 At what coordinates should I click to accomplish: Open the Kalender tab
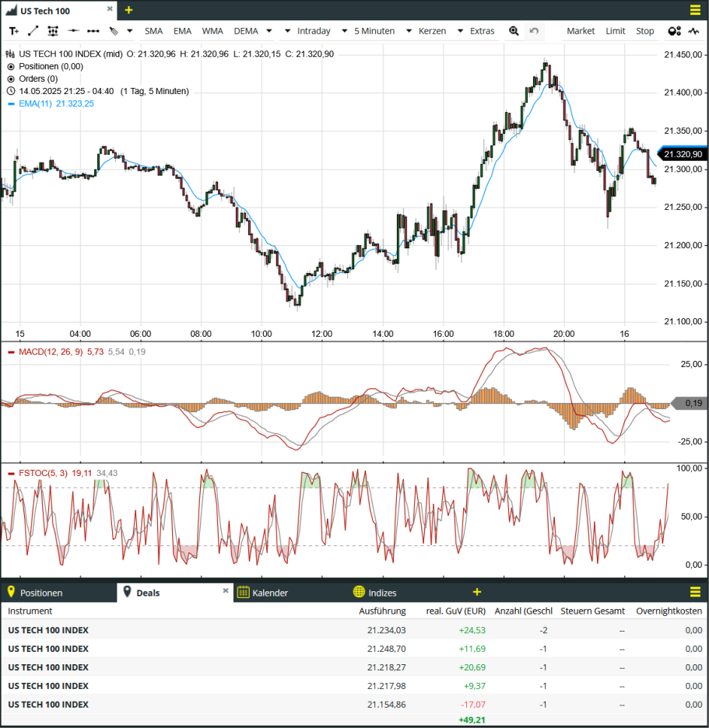[270, 593]
